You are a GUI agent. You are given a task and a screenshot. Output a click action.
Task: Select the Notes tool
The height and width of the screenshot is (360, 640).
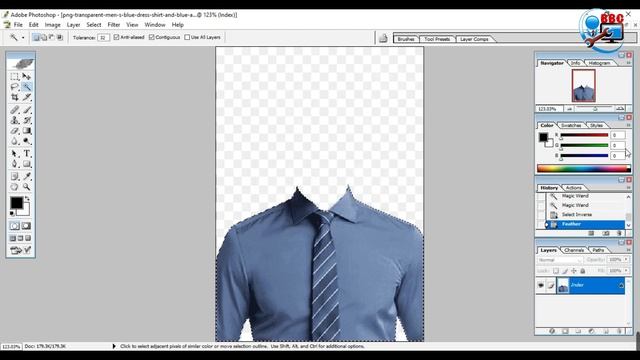click(x=15, y=176)
